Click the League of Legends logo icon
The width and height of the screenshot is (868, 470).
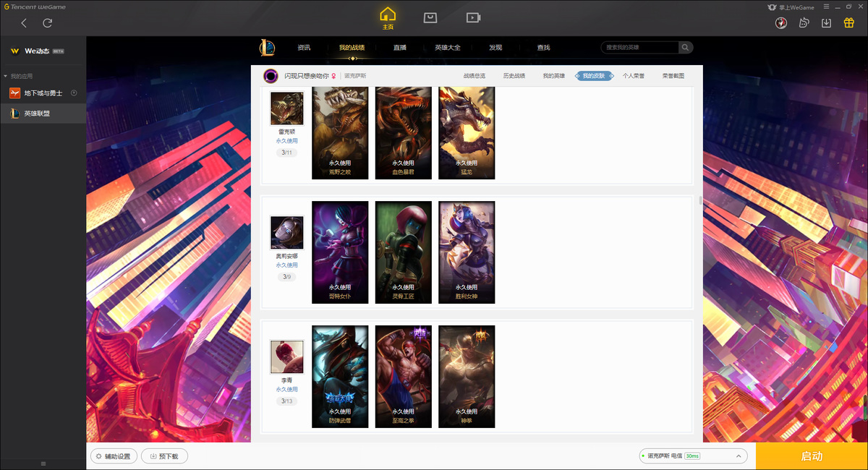pos(268,48)
